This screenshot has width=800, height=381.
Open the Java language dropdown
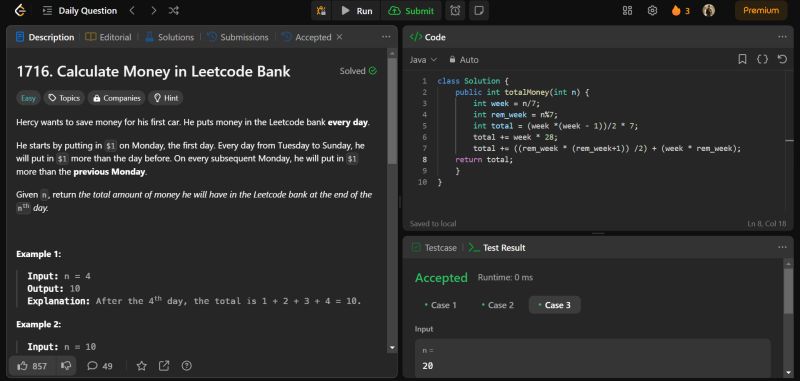coord(423,60)
